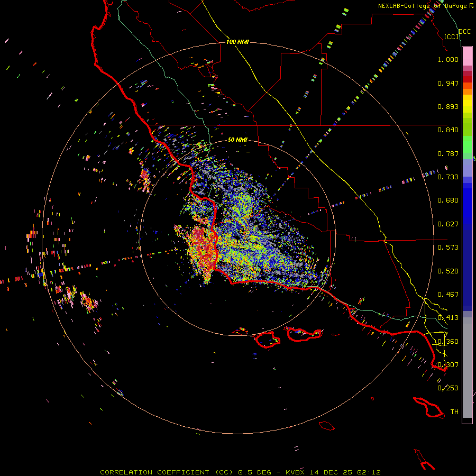
Task: Select the 0.893 scale value
Action: (448, 106)
